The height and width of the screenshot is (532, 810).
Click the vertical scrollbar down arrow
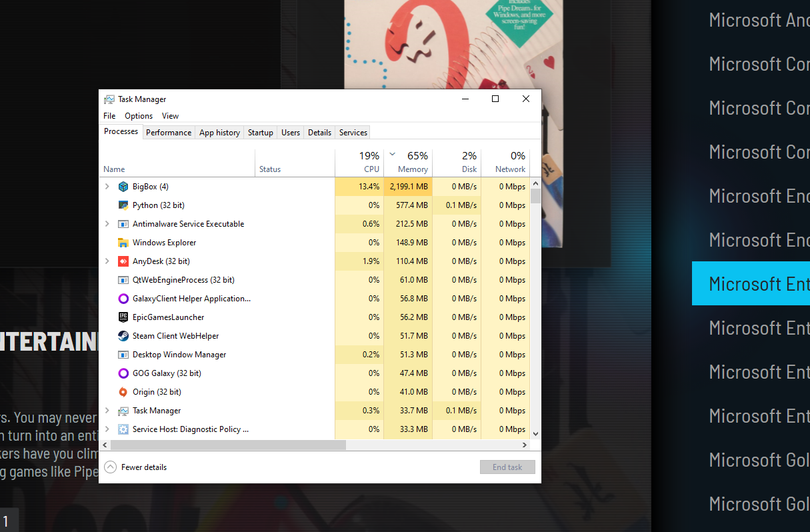click(x=536, y=434)
